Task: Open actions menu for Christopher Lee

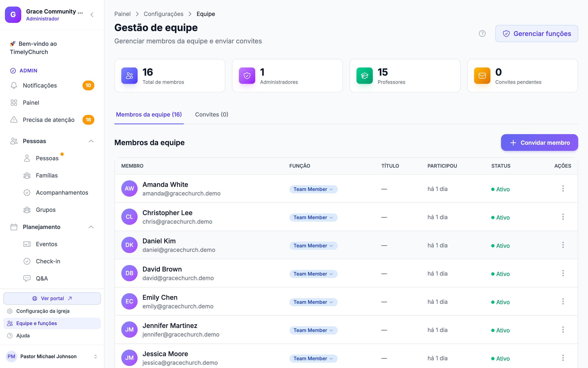Action: (x=563, y=217)
